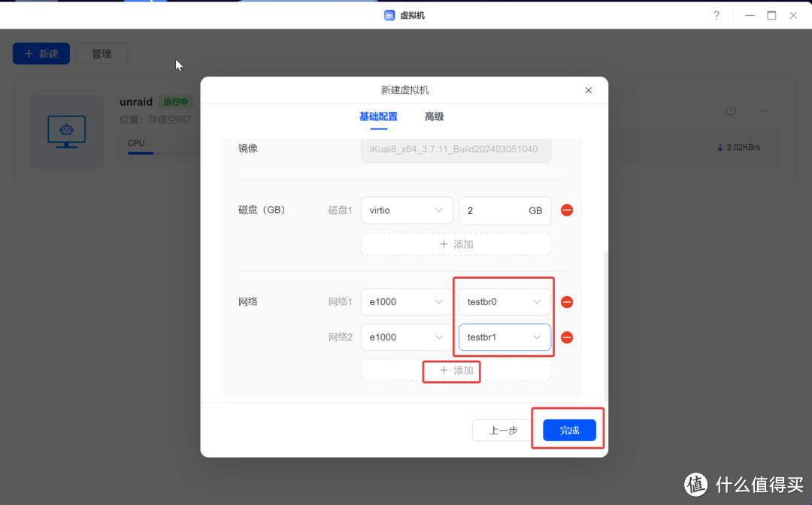Open the virtio disk type dropdown
This screenshot has height=505, width=812.
click(x=406, y=210)
